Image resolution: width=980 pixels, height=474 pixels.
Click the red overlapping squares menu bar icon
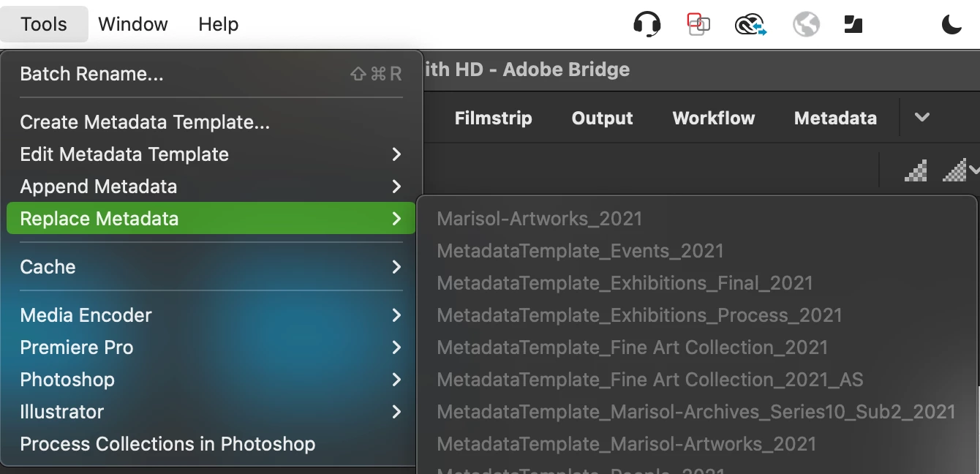pyautogui.click(x=698, y=24)
